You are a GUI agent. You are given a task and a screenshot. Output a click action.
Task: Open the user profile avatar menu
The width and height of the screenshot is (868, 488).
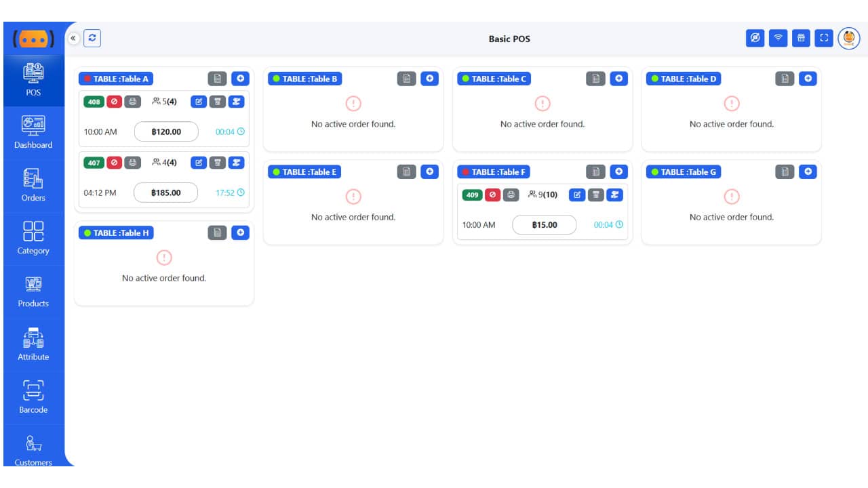coord(848,39)
